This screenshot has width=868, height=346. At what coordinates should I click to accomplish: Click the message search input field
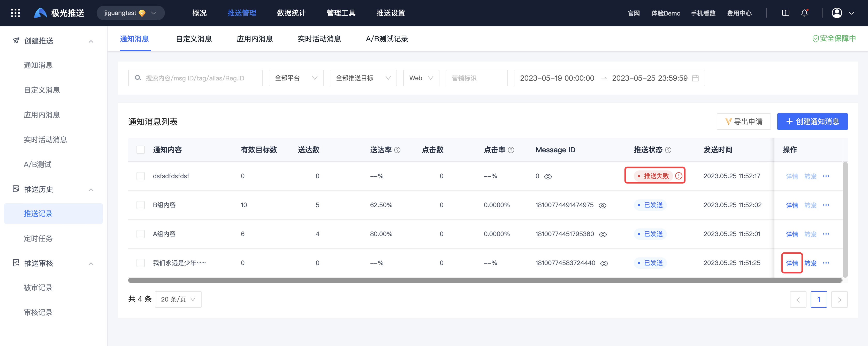coord(195,78)
